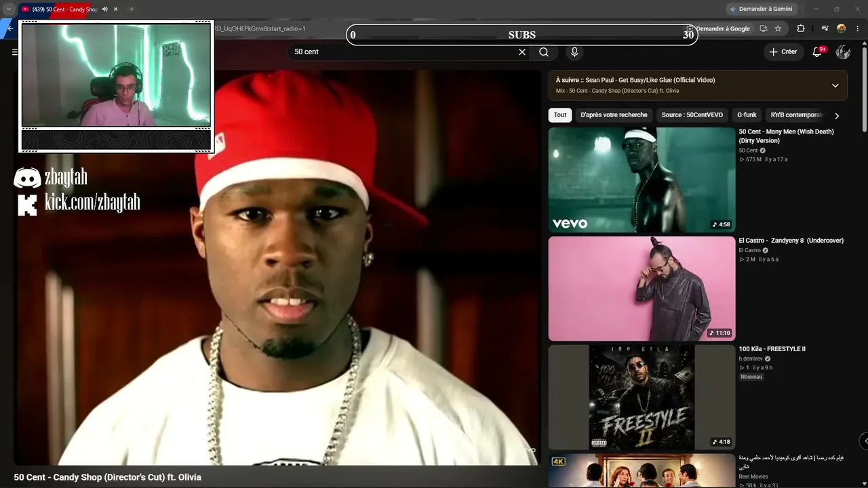The width and height of the screenshot is (868, 488).
Task: Open the El Castro Zandyeny 8 thumbnail
Action: (642, 289)
